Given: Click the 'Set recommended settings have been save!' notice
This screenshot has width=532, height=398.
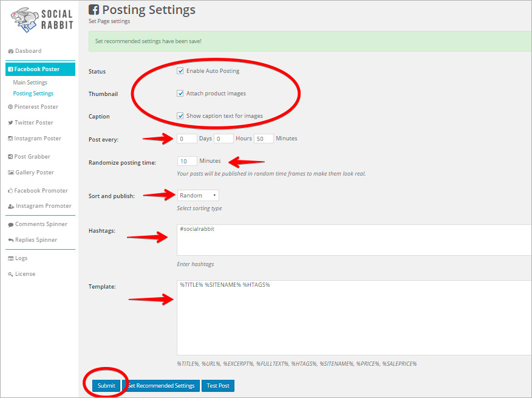Looking at the screenshot, I should click(x=310, y=41).
